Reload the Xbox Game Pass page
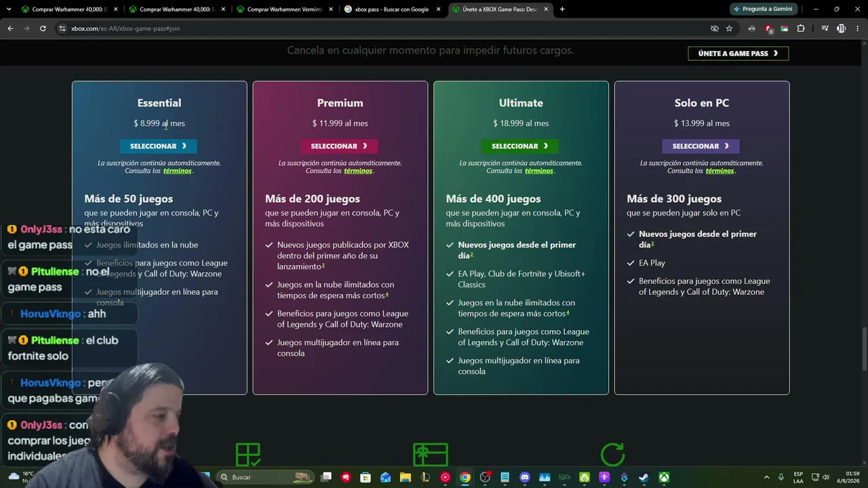868x488 pixels. (43, 28)
